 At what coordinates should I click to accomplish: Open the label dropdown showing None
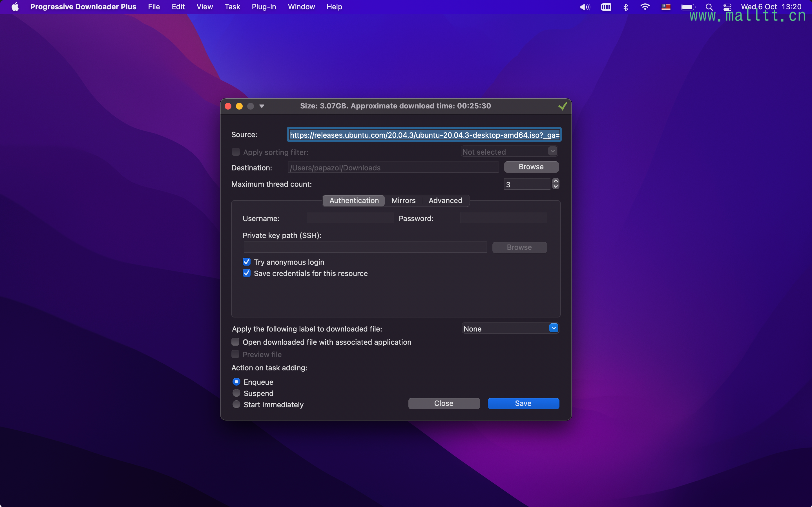click(x=510, y=328)
